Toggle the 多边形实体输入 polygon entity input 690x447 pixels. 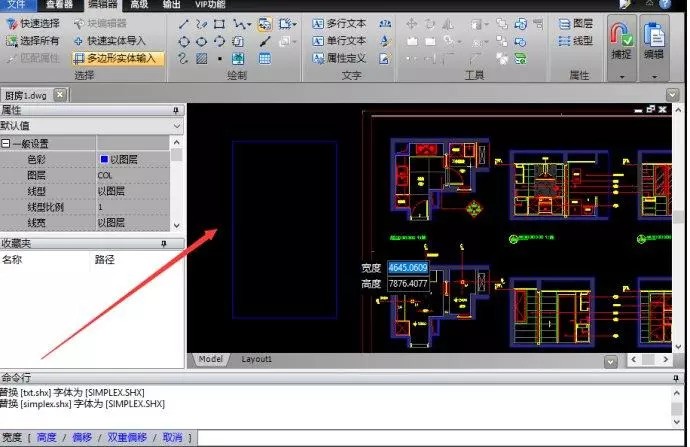pos(118,58)
